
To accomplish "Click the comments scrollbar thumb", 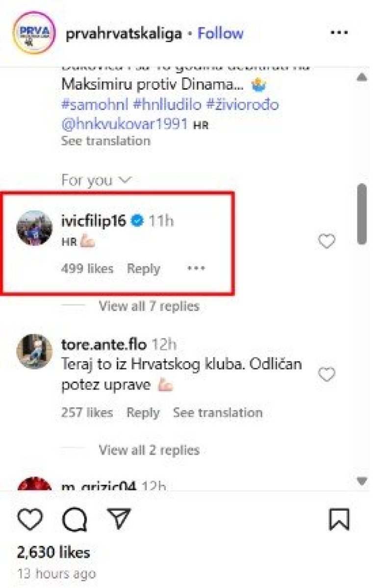I will coord(362,213).
